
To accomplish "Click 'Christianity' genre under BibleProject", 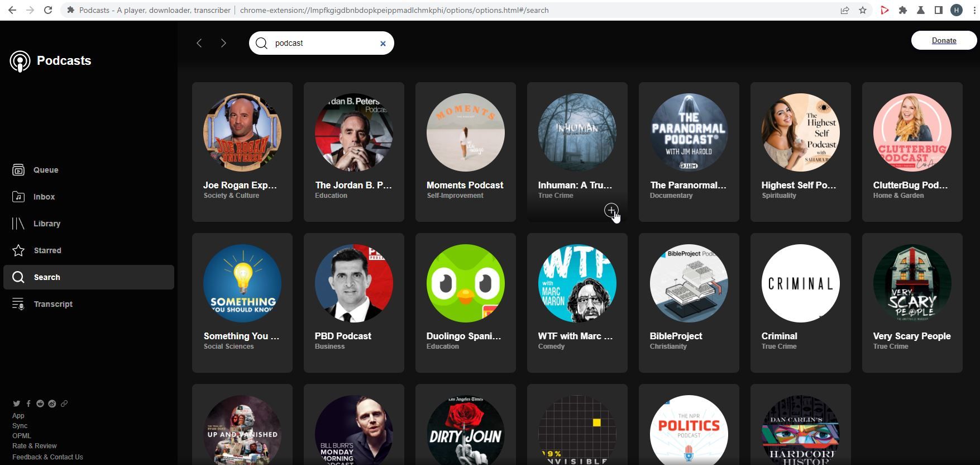I will coord(668,347).
